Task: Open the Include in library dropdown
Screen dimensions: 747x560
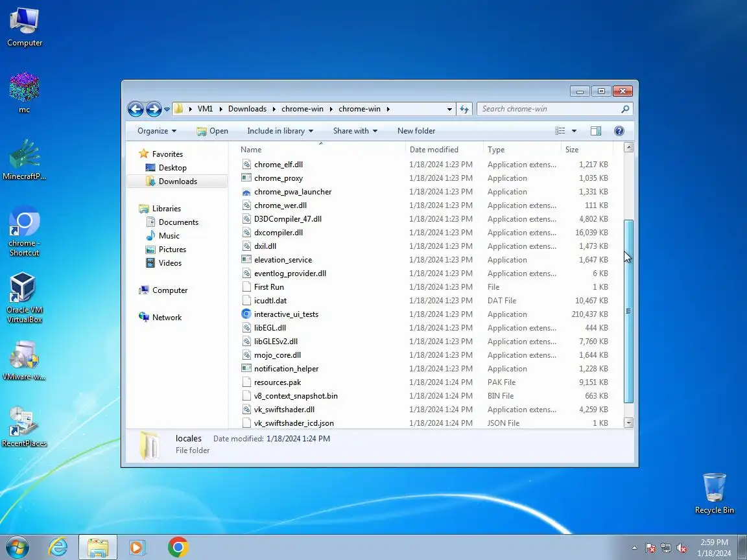Action: click(280, 131)
